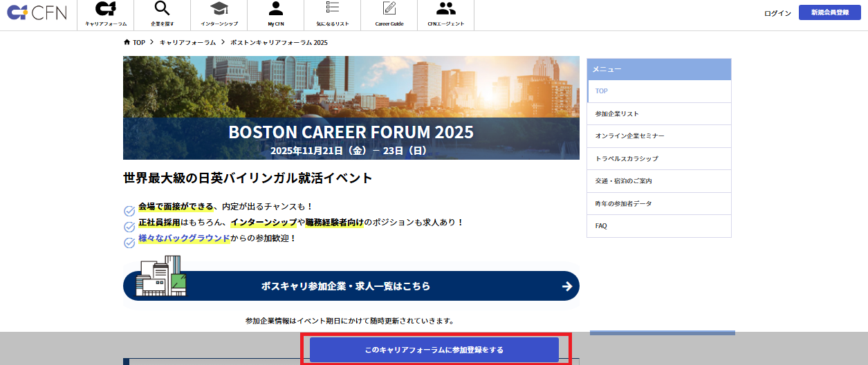Click ボストンキャリアフォーラム 2025 breadcrumb
The height and width of the screenshot is (365, 868).
279,42
